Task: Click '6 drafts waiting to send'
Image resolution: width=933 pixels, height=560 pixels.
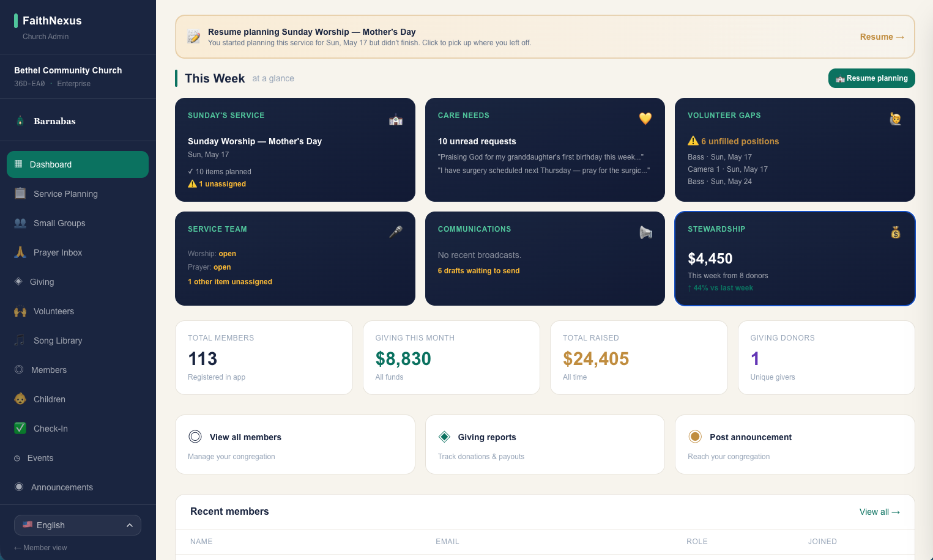Action: tap(478, 271)
